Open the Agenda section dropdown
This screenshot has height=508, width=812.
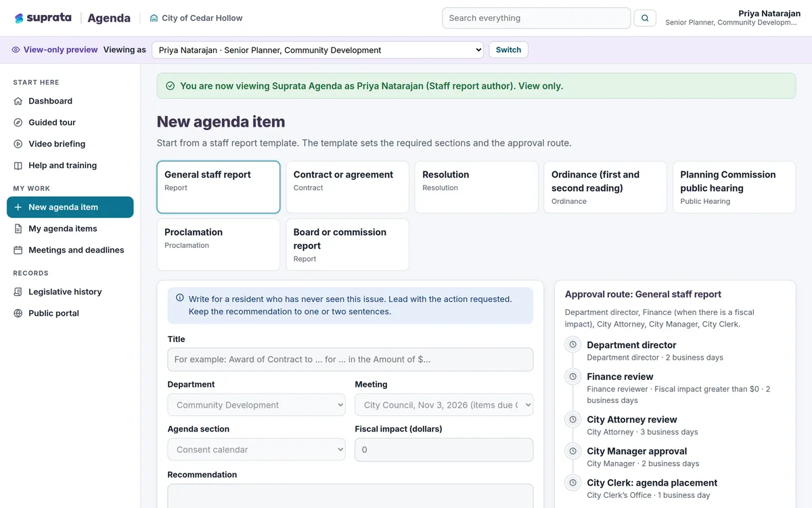256,450
